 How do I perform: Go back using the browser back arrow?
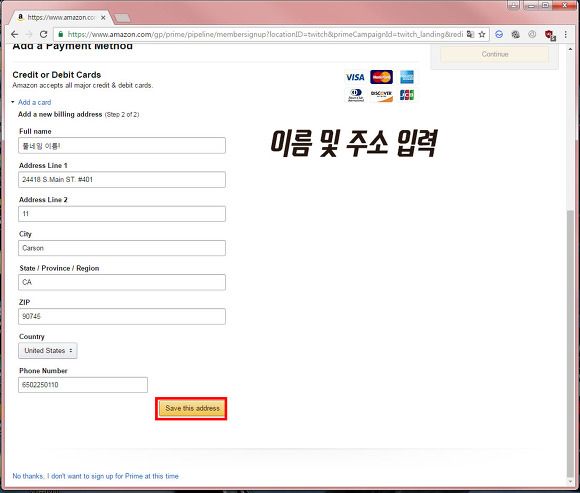(15, 34)
